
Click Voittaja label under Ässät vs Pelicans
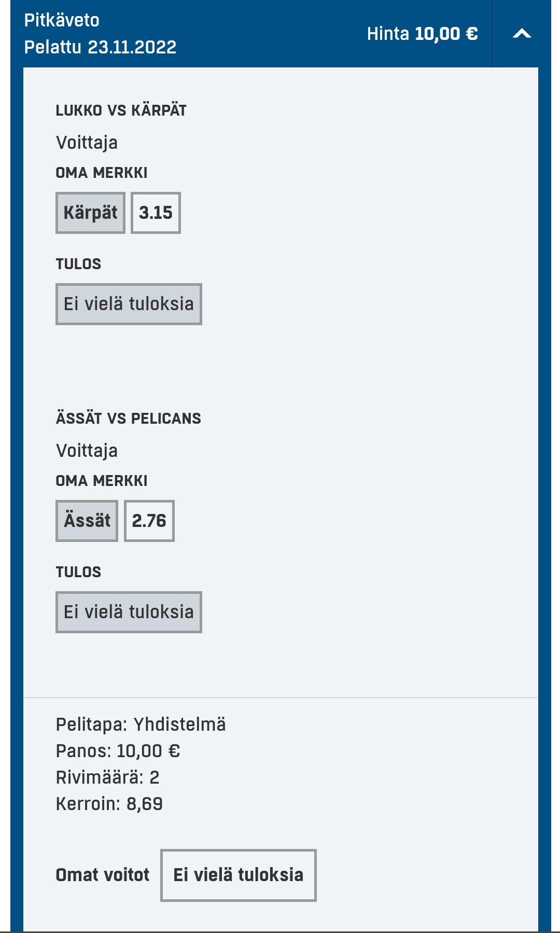[x=87, y=451]
